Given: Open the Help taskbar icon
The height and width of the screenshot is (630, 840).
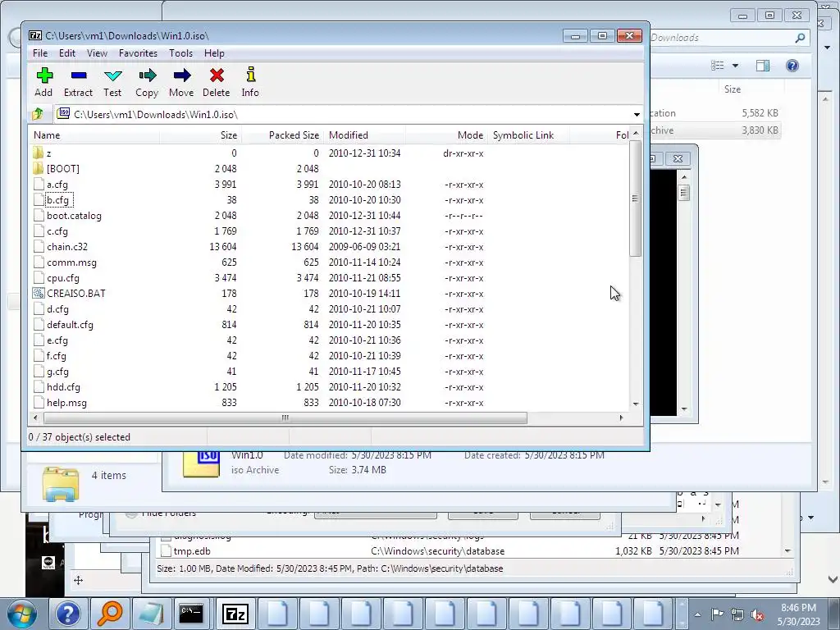Looking at the screenshot, I should coord(68,614).
